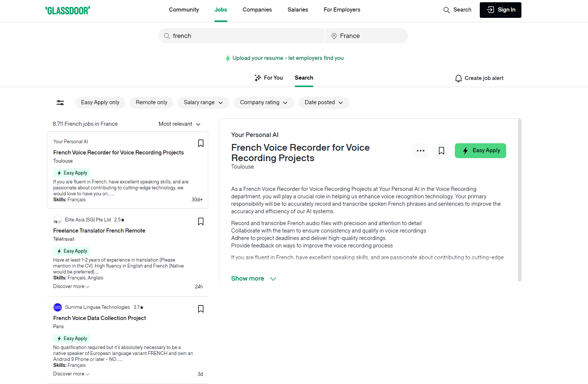Click the bell icon for job alert
The height and width of the screenshot is (384, 588).
point(459,78)
